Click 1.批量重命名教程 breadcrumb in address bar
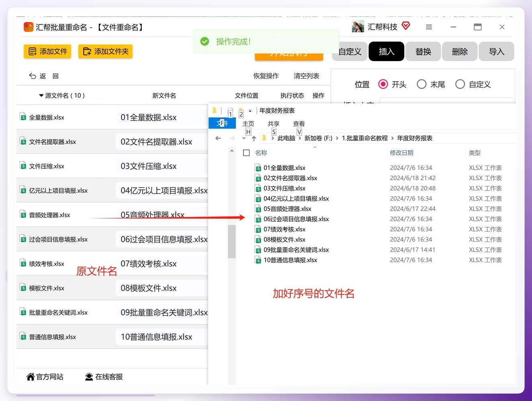Viewport: 532px width, 401px height. [365, 138]
